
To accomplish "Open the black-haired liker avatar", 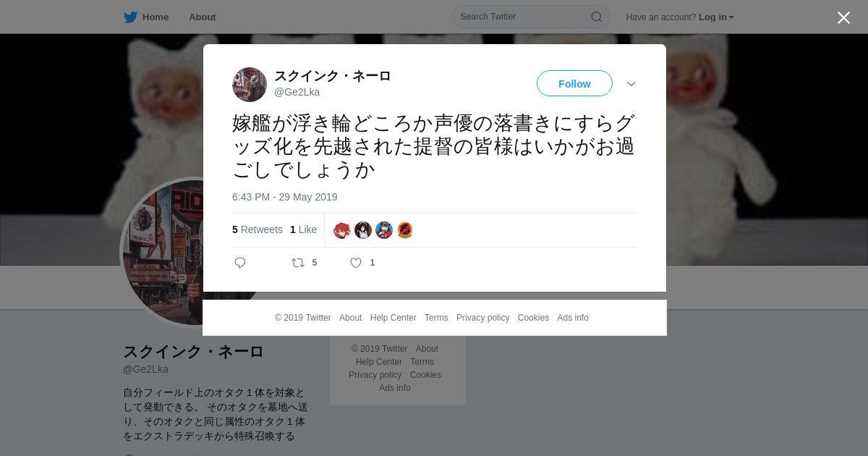I will (363, 230).
